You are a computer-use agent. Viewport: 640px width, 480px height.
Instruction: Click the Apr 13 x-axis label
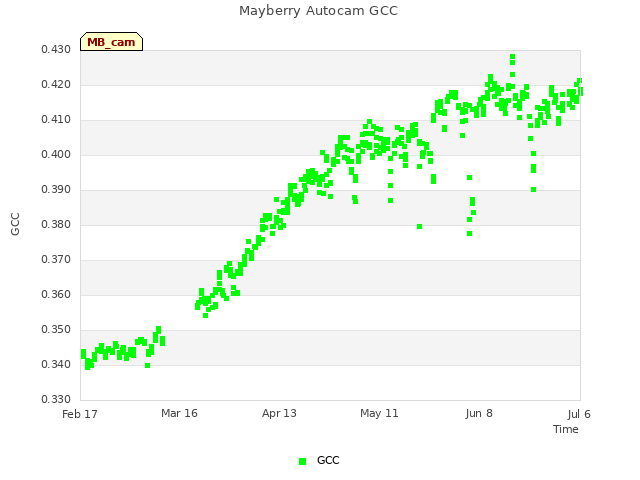point(279,413)
